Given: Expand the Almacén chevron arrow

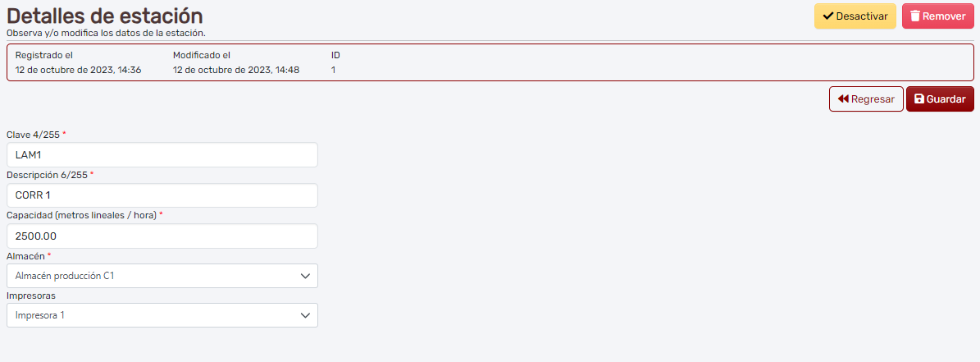Looking at the screenshot, I should coord(305,276).
